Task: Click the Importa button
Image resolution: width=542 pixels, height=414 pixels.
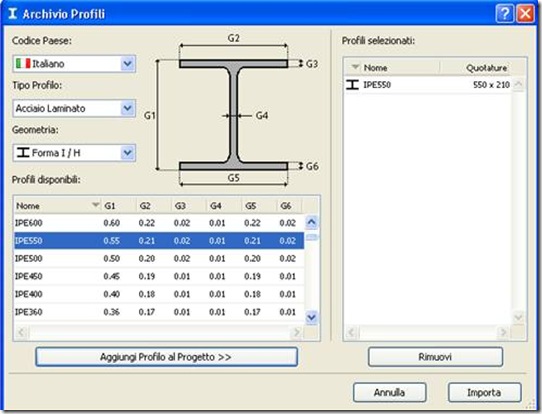Action: click(484, 392)
